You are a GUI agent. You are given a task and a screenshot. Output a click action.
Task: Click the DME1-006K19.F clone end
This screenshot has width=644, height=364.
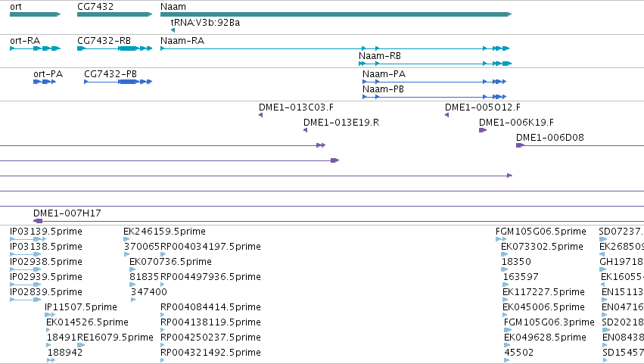tap(483, 130)
